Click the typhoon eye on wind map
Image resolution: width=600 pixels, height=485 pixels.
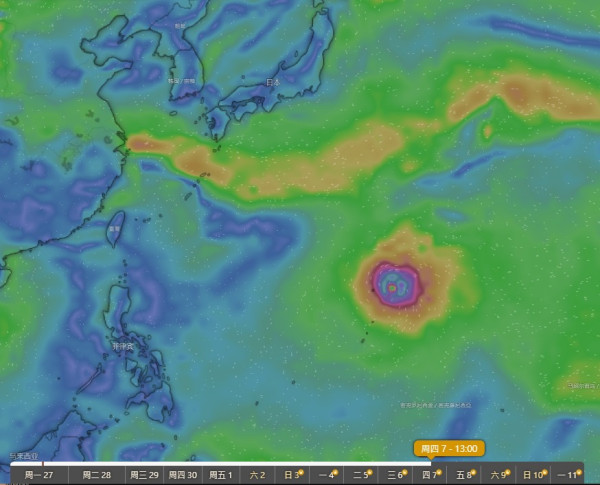(x=392, y=287)
